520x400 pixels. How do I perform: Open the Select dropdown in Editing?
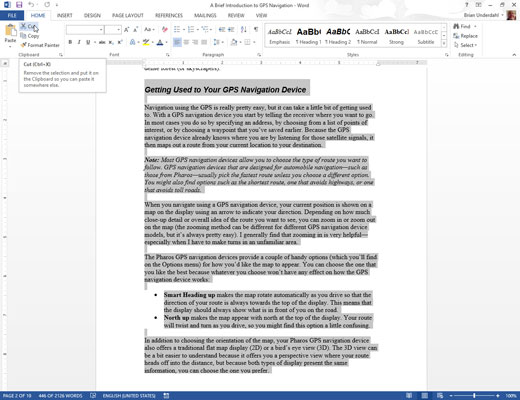(466, 45)
